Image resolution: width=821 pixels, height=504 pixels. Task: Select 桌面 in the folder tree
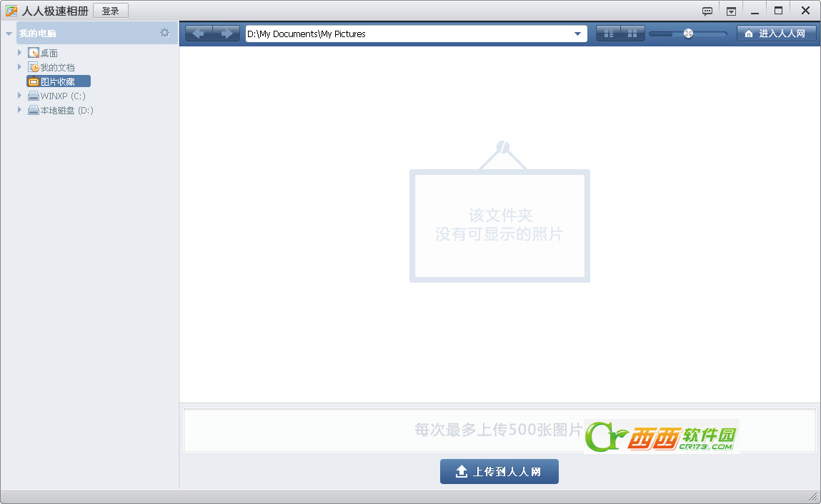(x=49, y=53)
